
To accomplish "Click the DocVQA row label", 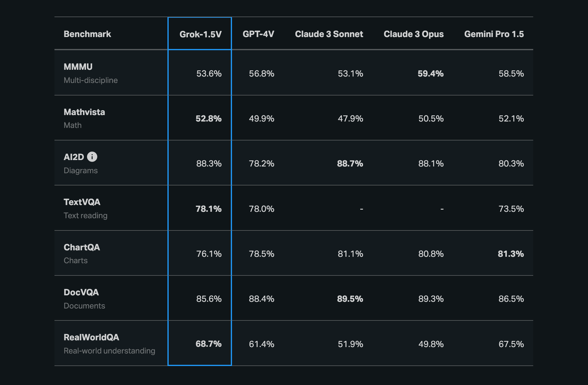I will click(x=81, y=292).
